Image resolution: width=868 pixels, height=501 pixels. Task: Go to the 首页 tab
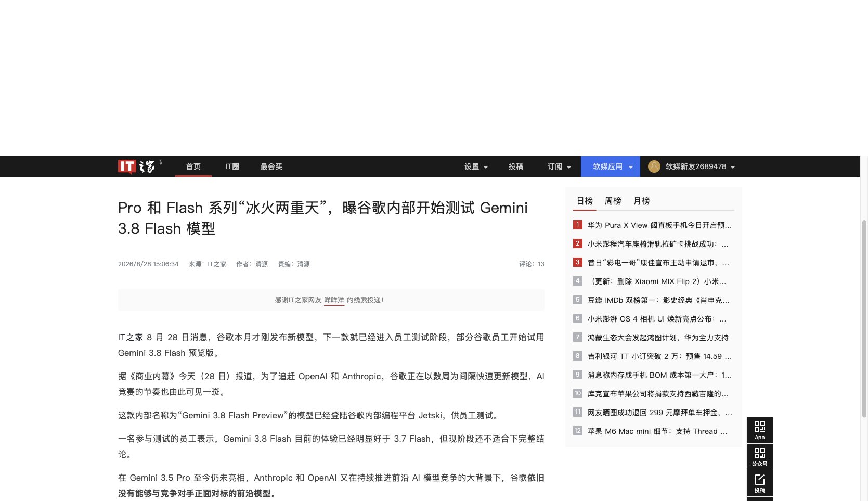click(x=193, y=166)
